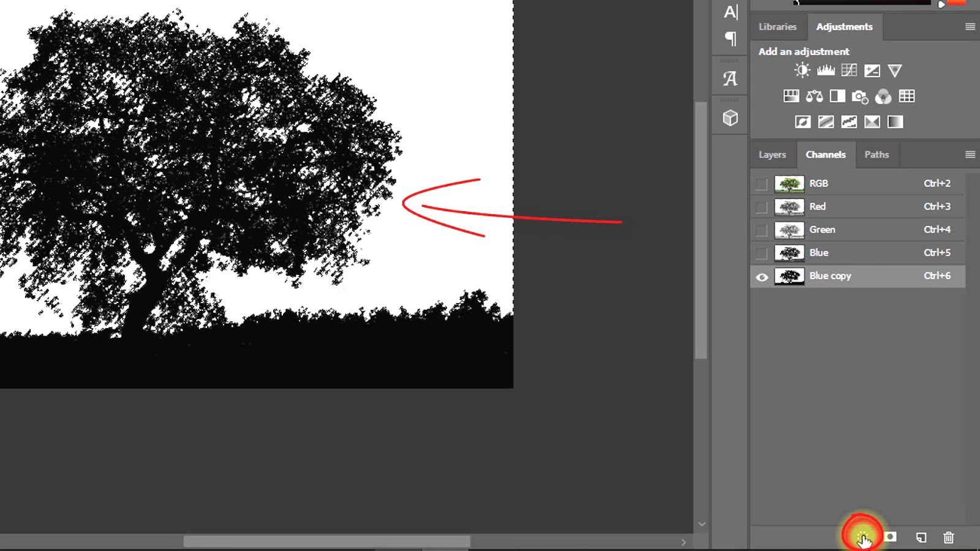Switch to the Paths tab
This screenshot has width=980, height=551.
876,154
